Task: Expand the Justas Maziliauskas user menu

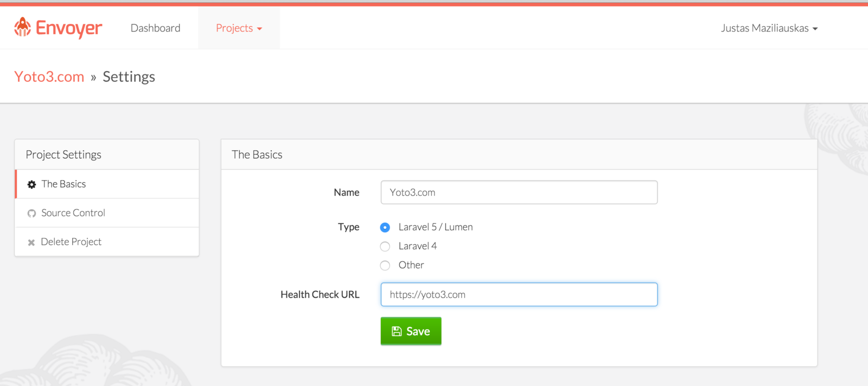Action: pos(769,28)
